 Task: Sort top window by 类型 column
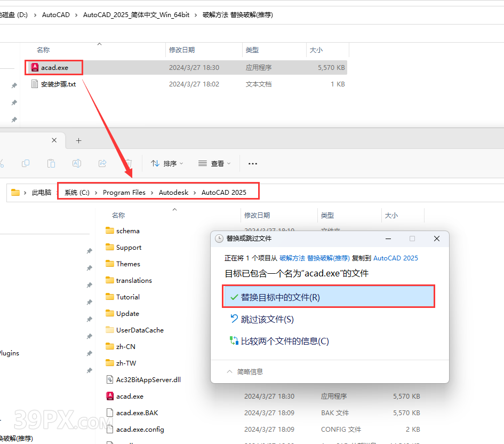click(x=252, y=50)
